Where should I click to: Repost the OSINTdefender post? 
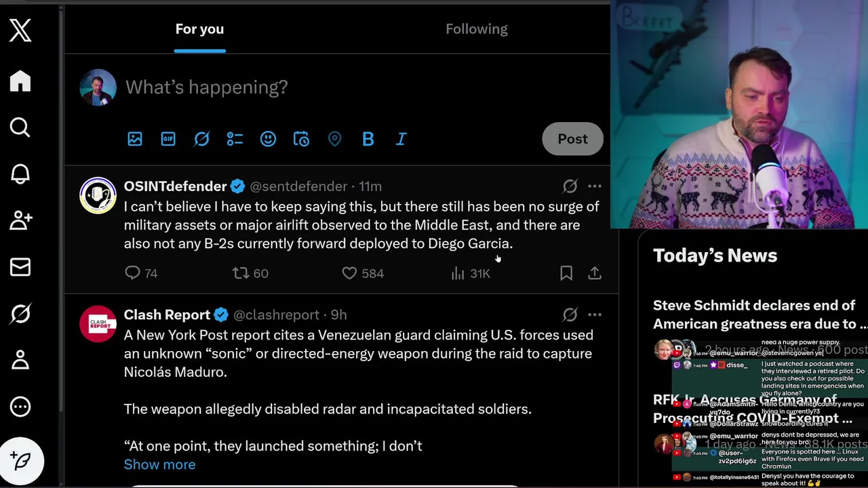tap(241, 273)
